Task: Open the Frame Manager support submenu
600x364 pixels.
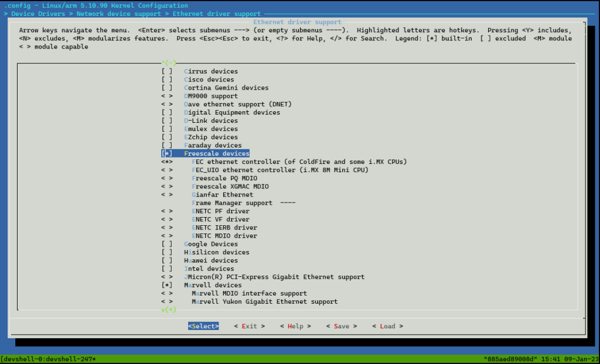Action: (243, 203)
